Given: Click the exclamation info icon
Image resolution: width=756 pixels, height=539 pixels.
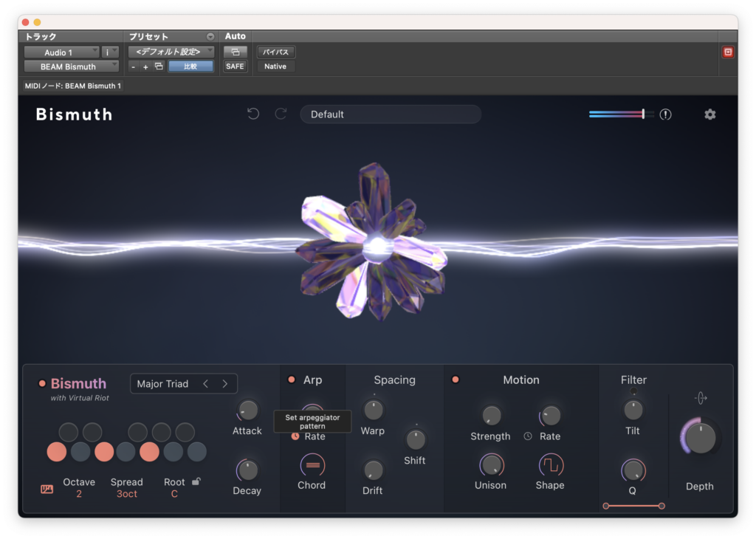Looking at the screenshot, I should point(665,114).
